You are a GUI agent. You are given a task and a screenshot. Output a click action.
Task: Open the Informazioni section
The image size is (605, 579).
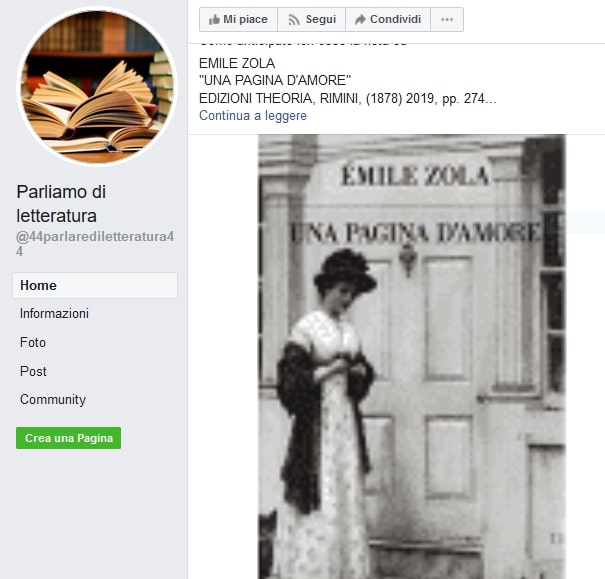54,313
